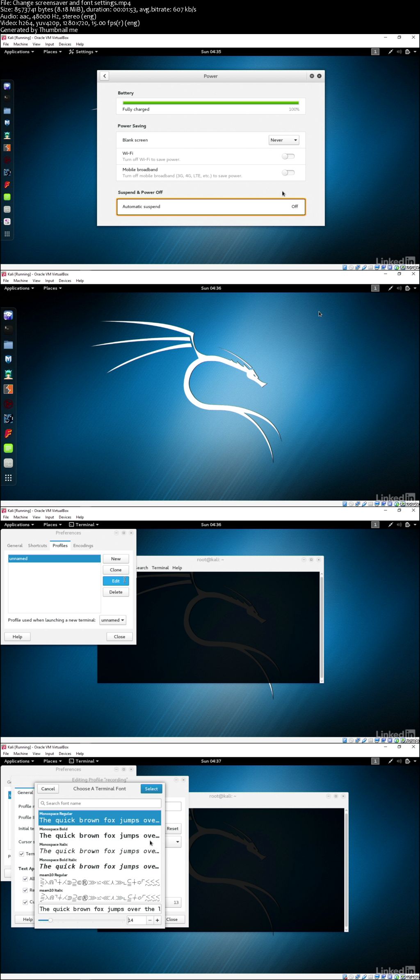This screenshot has width=420, height=980.
Task: Open dropdown below Reset in Editing Profile
Action: (173, 842)
